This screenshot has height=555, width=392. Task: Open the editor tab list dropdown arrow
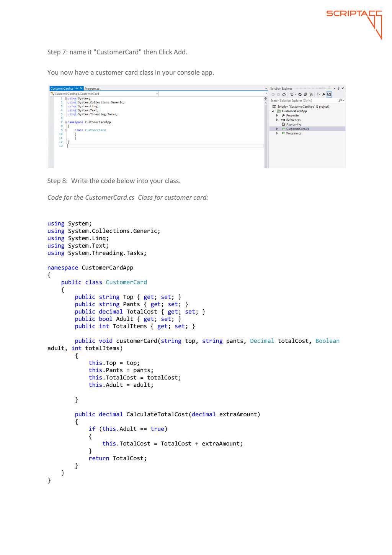[x=266, y=89]
